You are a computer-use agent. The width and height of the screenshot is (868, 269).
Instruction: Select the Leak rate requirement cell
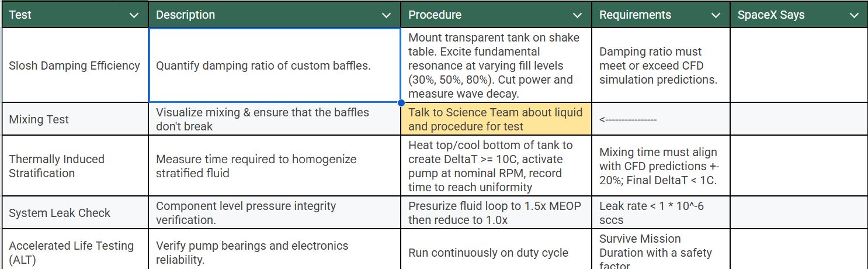pyautogui.click(x=660, y=213)
